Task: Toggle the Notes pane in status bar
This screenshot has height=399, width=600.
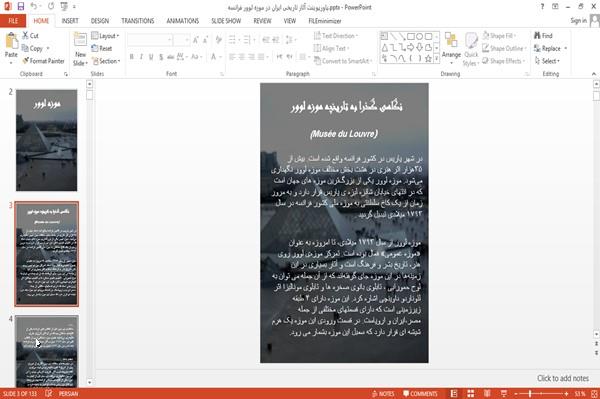Action: 383,393
